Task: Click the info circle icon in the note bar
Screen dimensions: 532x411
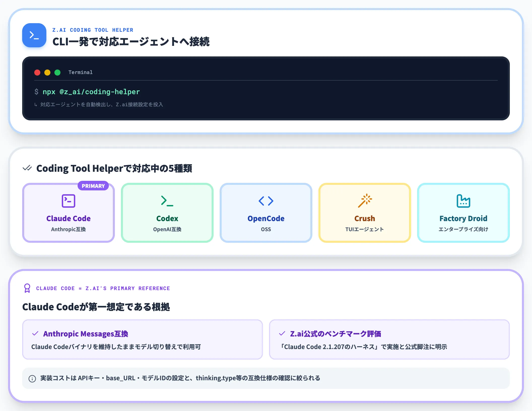Action: click(x=32, y=379)
